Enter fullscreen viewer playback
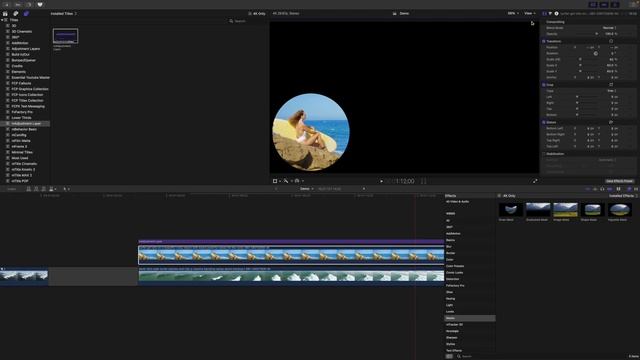Viewport: 640px width, 360px height. tap(535, 181)
